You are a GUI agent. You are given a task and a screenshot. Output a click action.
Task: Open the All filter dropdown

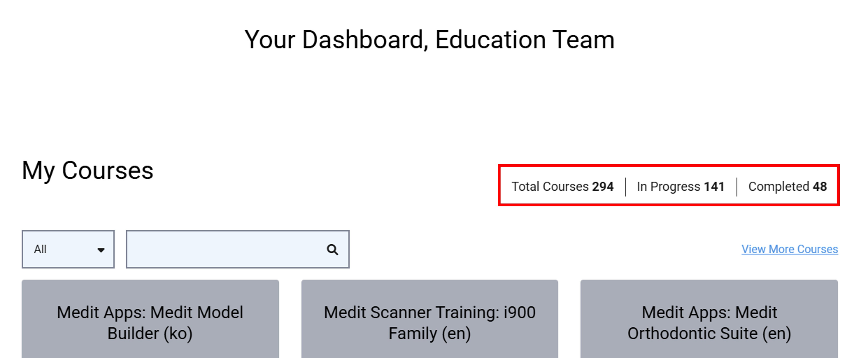(68, 249)
